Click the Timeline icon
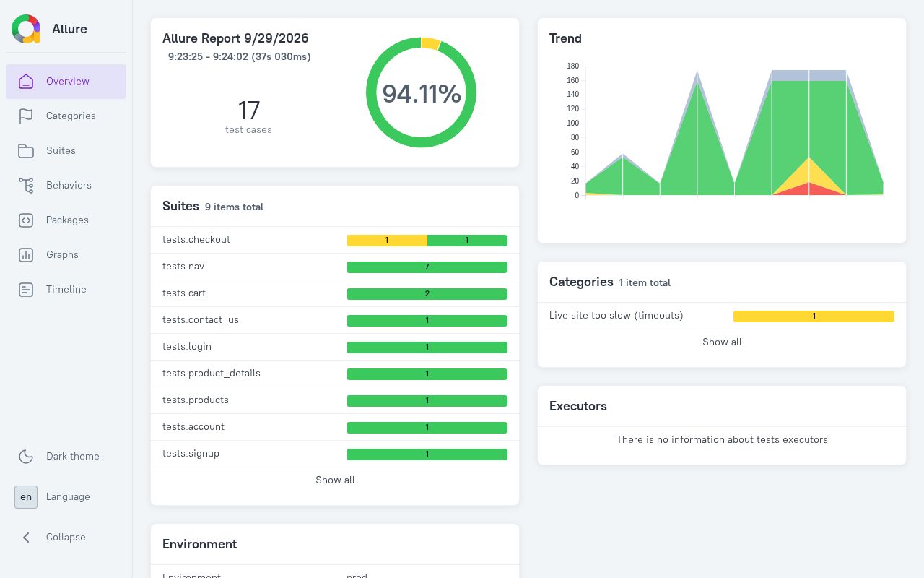Viewport: 924px width, 578px height. [x=26, y=290]
